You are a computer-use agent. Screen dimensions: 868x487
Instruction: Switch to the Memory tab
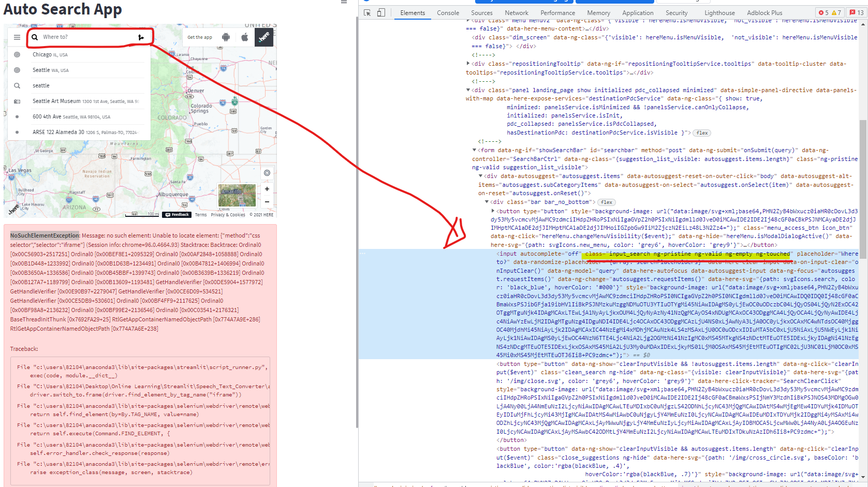tap(599, 13)
